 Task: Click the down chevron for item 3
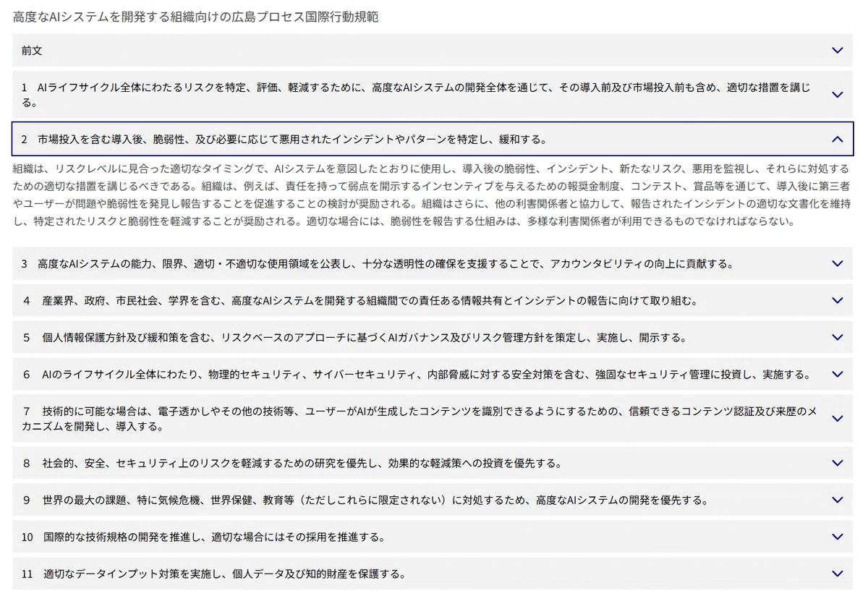point(837,264)
